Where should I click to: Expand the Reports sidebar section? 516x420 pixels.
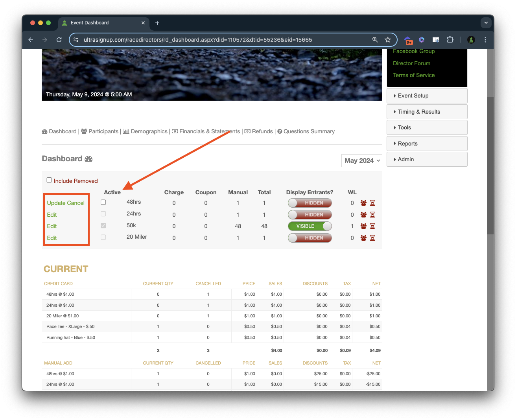[x=427, y=144]
